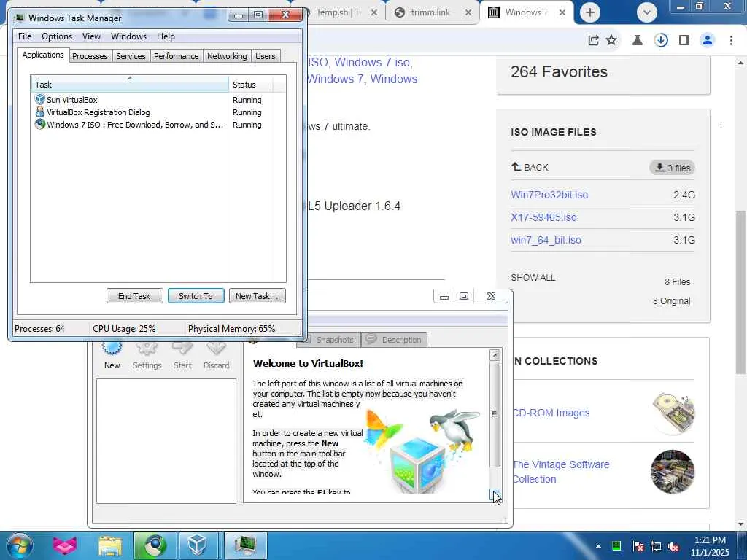Open the Windows Start button
Image resolution: width=747 pixels, height=560 pixels.
point(20,545)
